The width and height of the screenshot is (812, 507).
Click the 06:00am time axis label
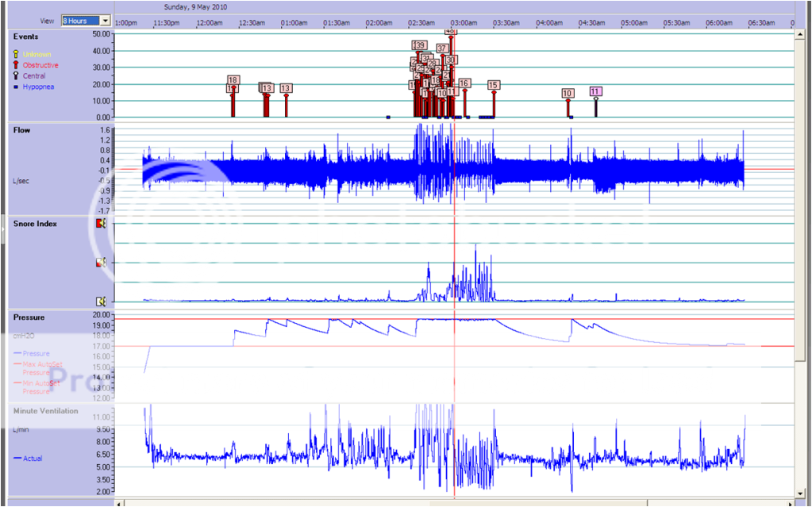tap(719, 23)
